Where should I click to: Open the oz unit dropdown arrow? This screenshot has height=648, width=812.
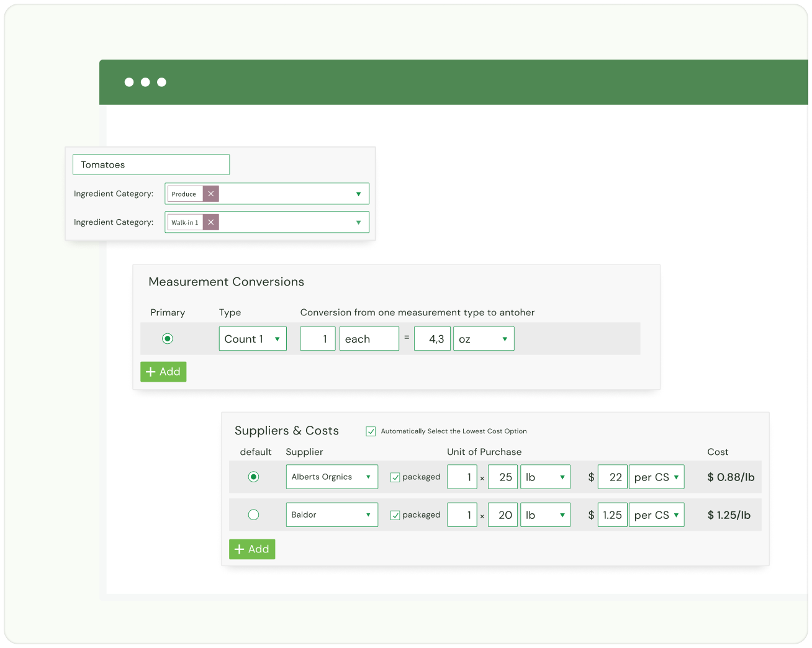pyautogui.click(x=504, y=338)
